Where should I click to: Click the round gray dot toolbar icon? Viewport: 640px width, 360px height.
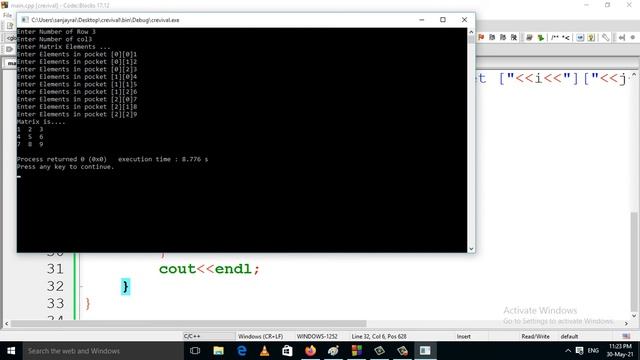tap(633, 38)
